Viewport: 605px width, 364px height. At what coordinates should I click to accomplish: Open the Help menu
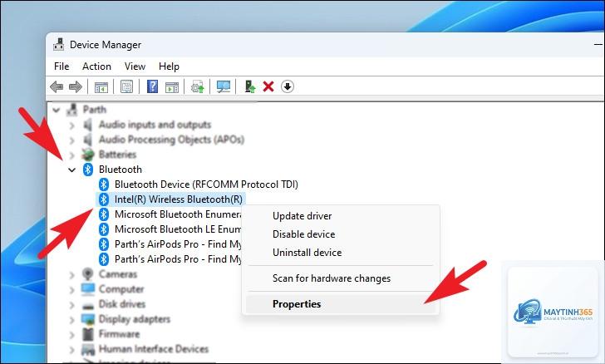tap(169, 66)
